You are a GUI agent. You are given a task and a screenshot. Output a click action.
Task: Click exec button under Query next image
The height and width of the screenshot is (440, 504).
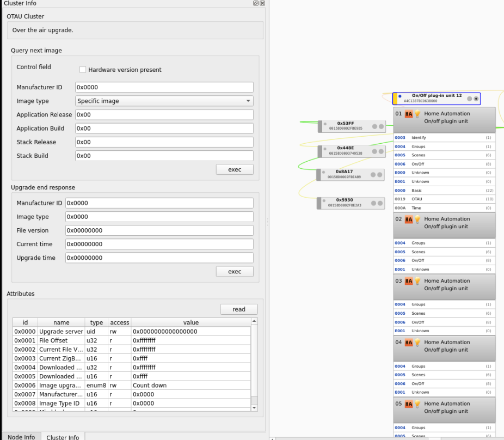235,169
